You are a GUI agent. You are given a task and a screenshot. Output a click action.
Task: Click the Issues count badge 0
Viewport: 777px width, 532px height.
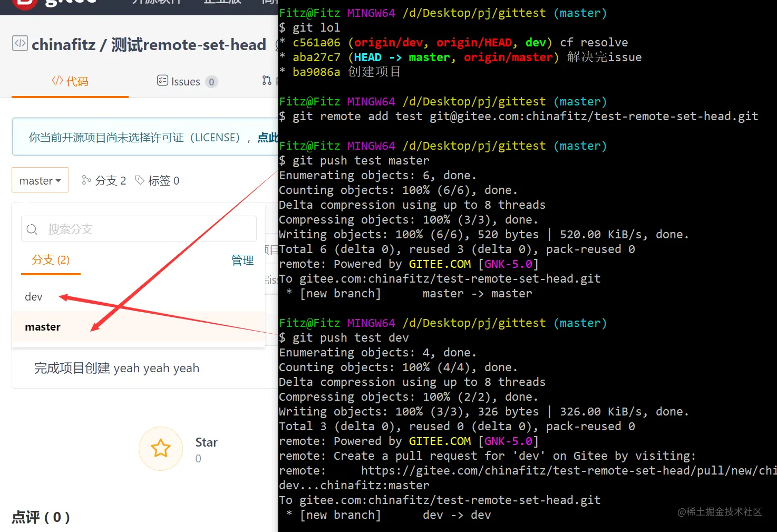(211, 82)
